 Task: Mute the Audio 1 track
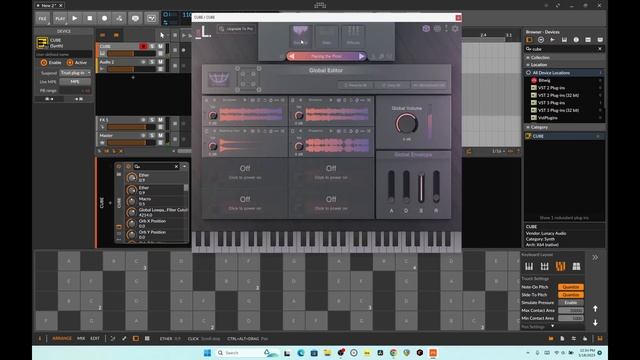pyautogui.click(x=160, y=62)
